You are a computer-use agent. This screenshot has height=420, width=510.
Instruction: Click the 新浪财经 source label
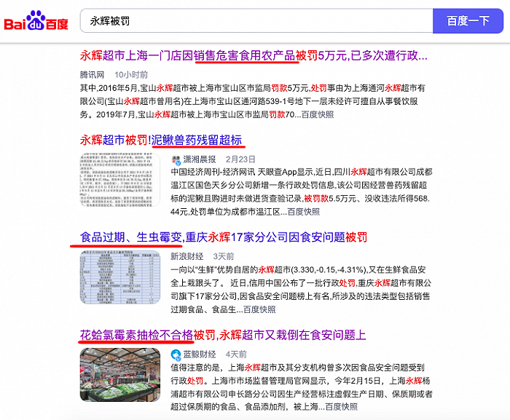[187, 256]
